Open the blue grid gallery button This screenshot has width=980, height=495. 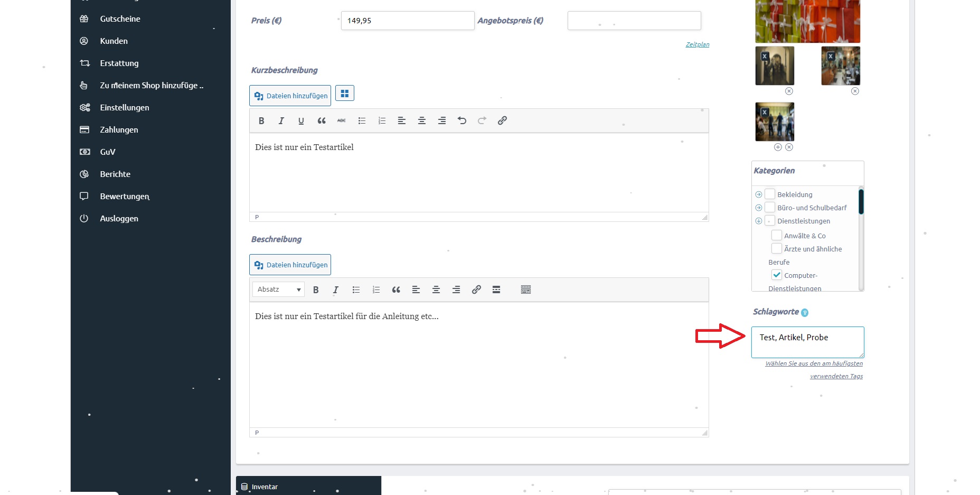coord(345,94)
